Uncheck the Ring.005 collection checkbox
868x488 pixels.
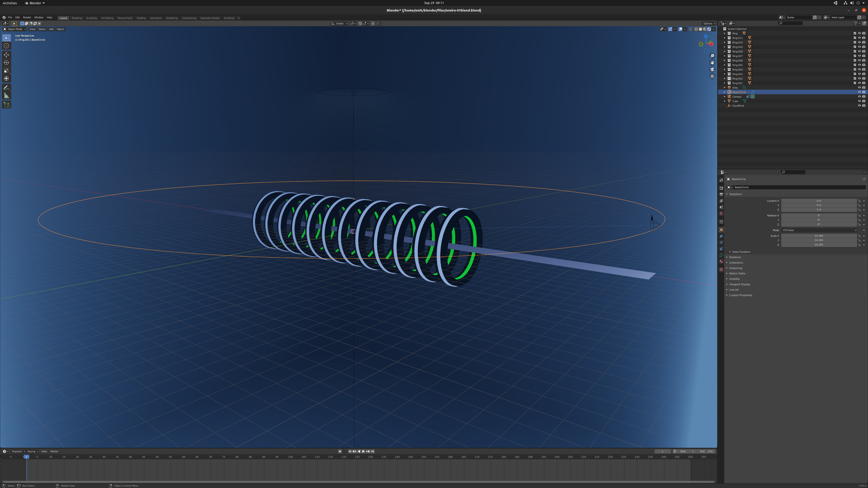(x=855, y=65)
